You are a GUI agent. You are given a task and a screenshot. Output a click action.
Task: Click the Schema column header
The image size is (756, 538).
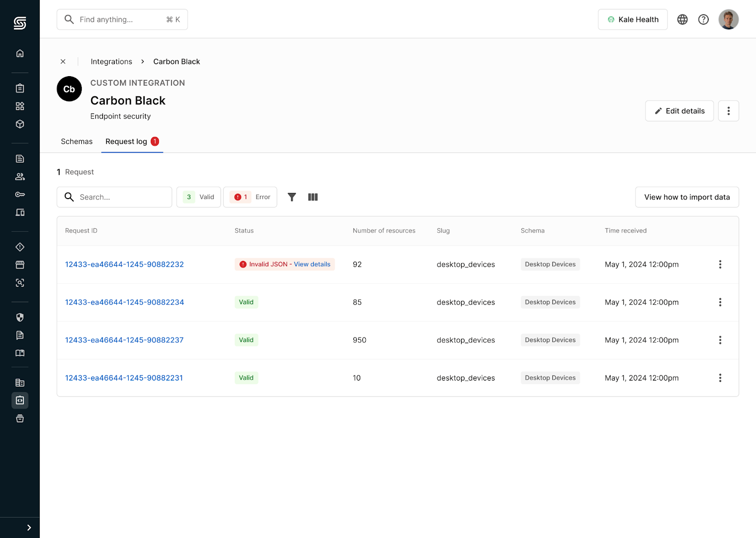tap(533, 231)
